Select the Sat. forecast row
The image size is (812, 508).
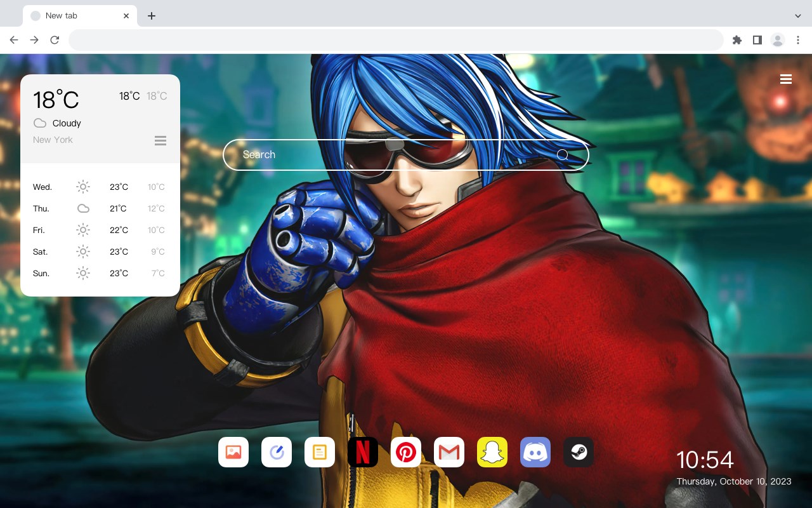100,251
